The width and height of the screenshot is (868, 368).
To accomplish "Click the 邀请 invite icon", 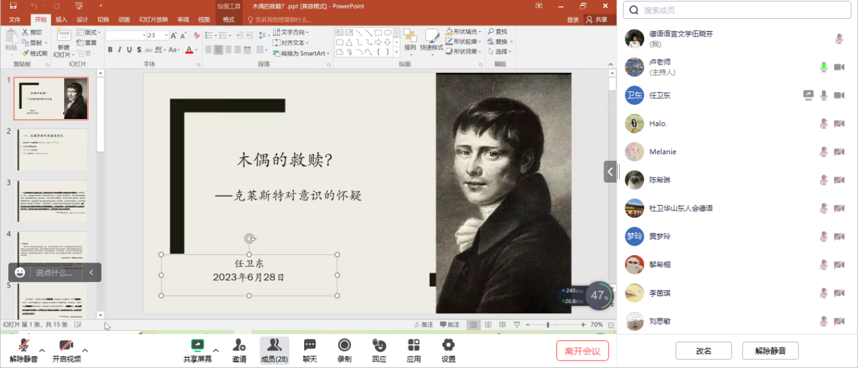I will coord(239,346).
